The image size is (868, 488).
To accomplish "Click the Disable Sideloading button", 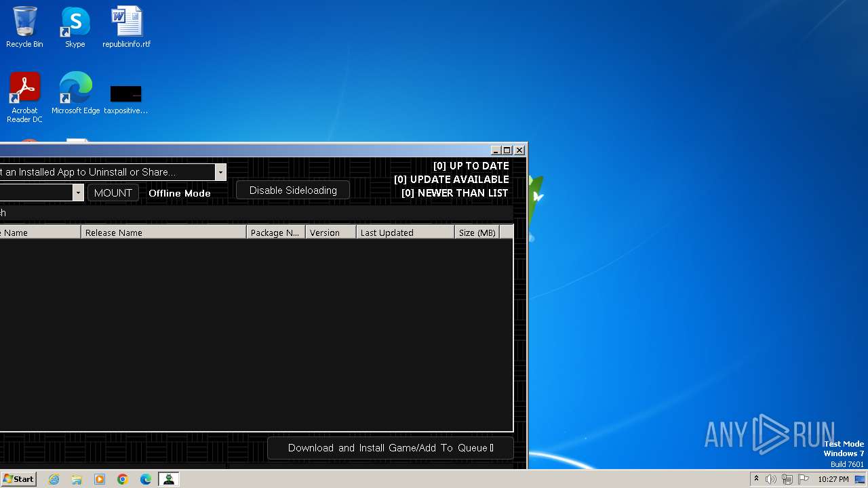I will [293, 190].
